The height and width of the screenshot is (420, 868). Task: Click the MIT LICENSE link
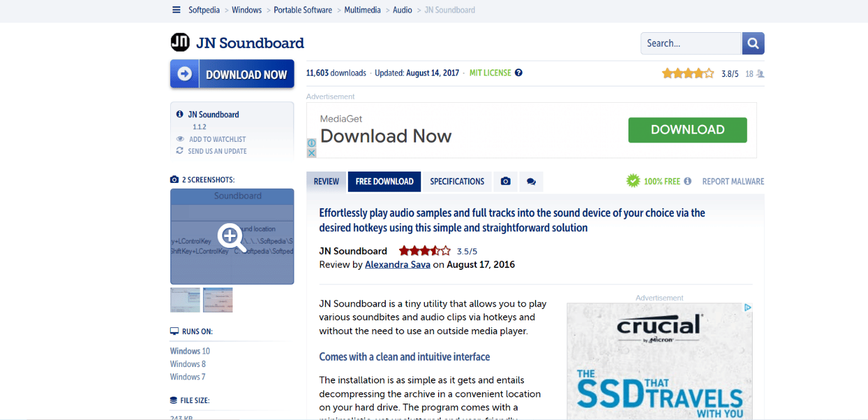click(490, 73)
